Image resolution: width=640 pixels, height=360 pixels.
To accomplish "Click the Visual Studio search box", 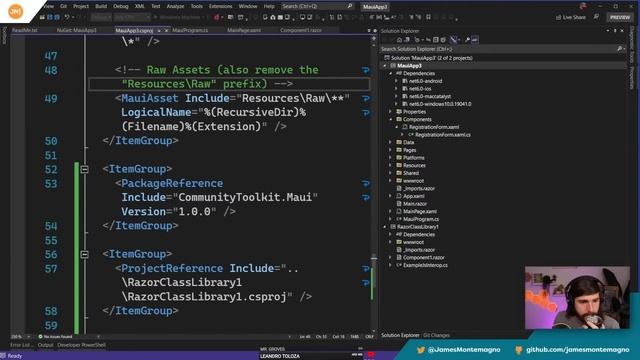I will [x=317, y=7].
